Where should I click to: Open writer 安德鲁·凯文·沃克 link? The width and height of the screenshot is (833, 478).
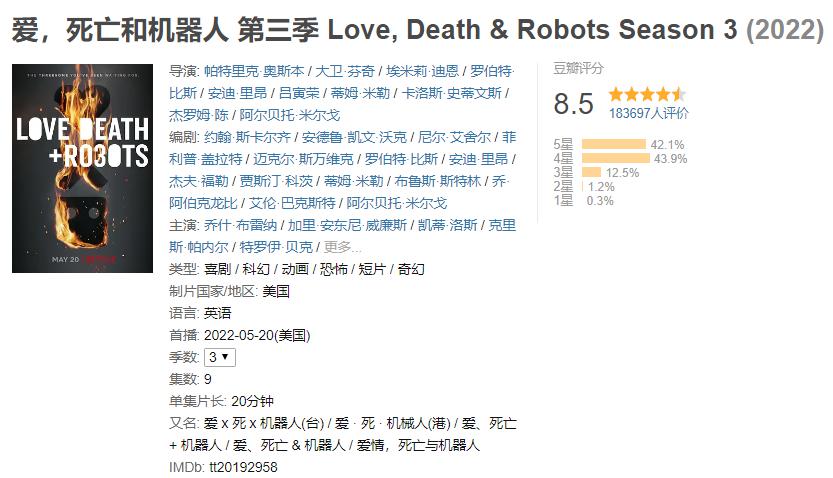(354, 138)
